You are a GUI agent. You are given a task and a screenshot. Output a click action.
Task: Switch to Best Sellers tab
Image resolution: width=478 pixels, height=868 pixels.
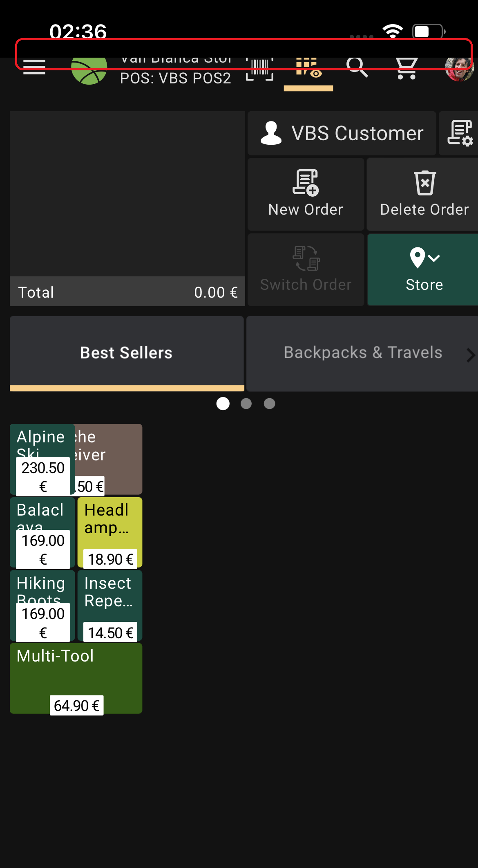127,352
